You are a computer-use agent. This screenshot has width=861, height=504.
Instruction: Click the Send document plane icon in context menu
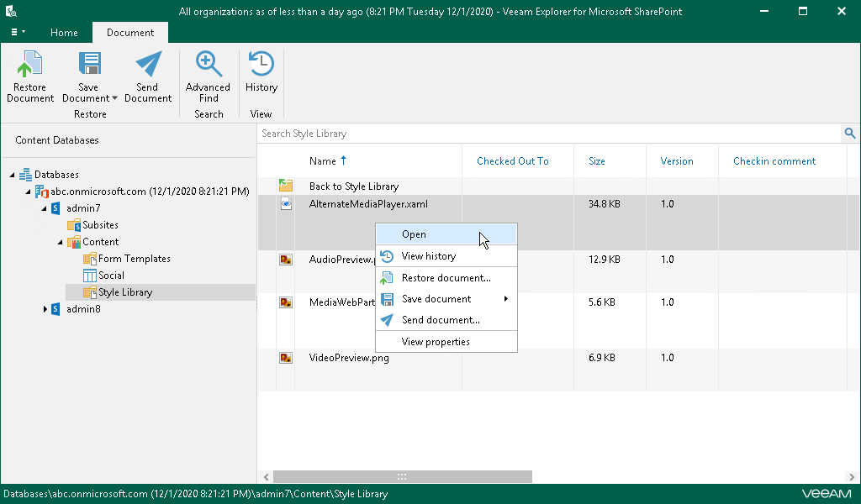(387, 320)
